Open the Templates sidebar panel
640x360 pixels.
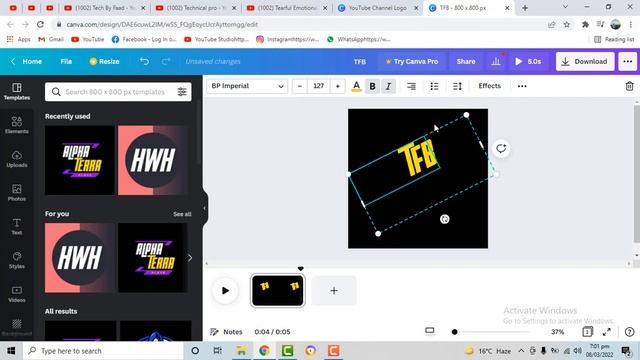point(17,91)
